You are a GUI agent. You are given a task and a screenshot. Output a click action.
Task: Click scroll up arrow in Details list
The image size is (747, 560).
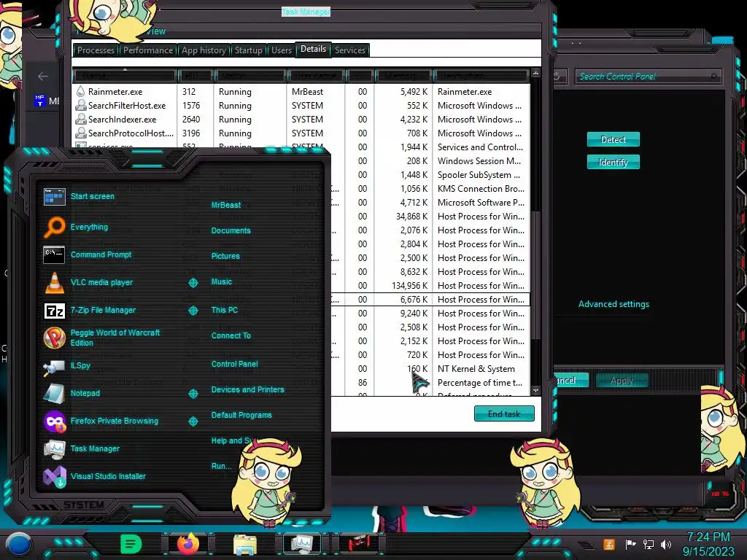tap(535, 73)
